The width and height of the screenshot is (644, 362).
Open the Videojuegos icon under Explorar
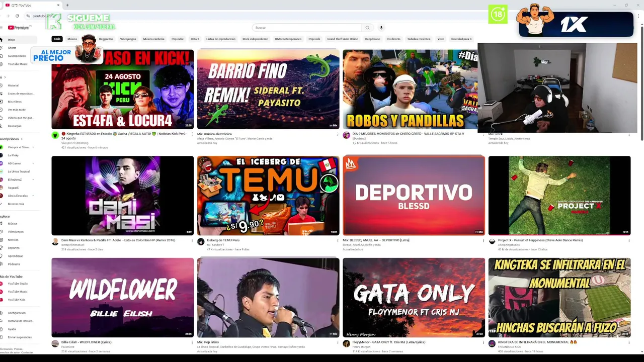coord(2,232)
